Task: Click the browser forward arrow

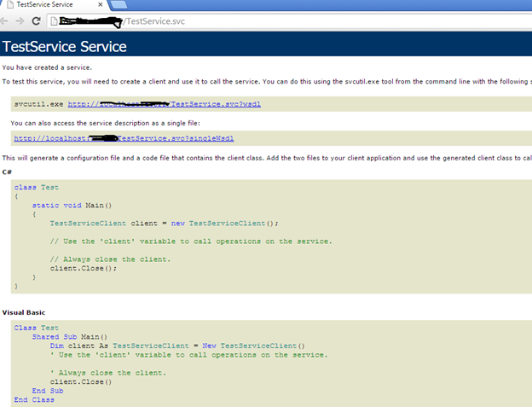Action: click(20, 21)
